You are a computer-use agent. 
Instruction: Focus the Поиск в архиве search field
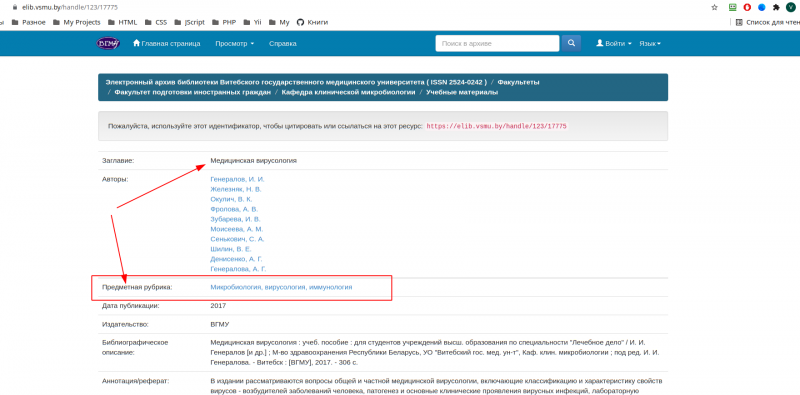[x=497, y=43]
